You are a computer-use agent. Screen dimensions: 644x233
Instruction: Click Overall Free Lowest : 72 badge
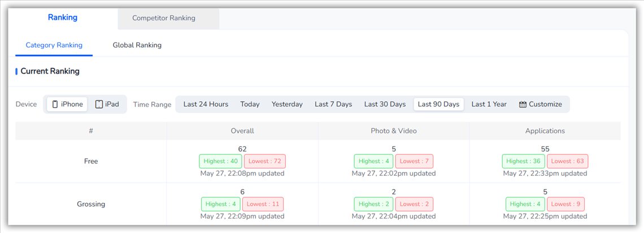pyautogui.click(x=265, y=161)
